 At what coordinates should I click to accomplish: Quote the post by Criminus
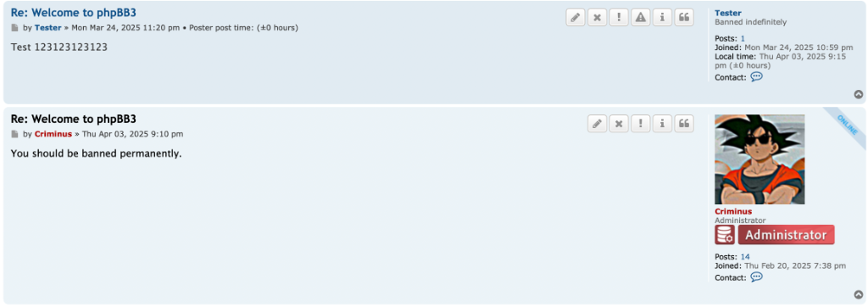click(684, 124)
